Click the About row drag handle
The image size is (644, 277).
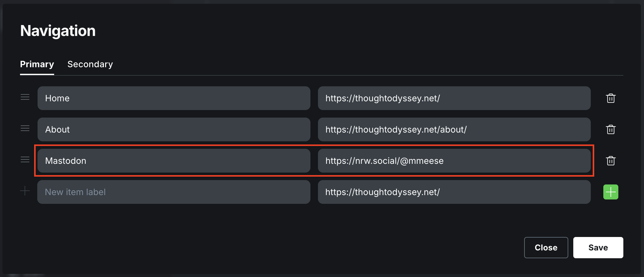25,128
